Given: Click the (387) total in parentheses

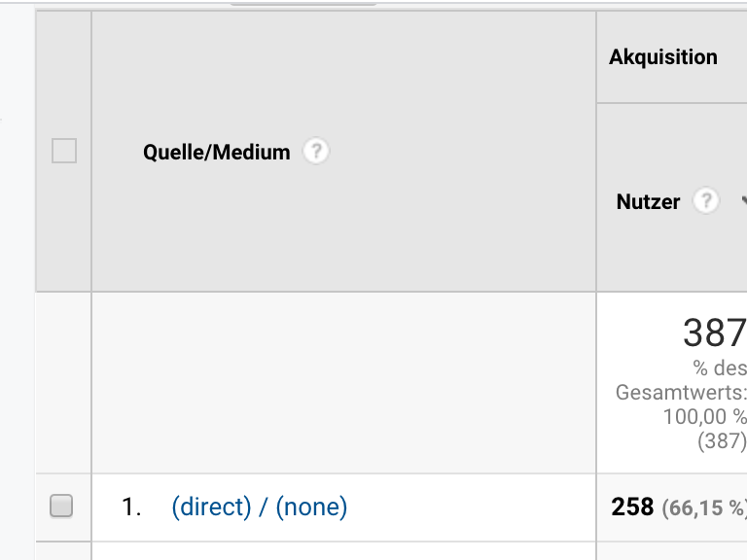Looking at the screenshot, I should point(722,441).
